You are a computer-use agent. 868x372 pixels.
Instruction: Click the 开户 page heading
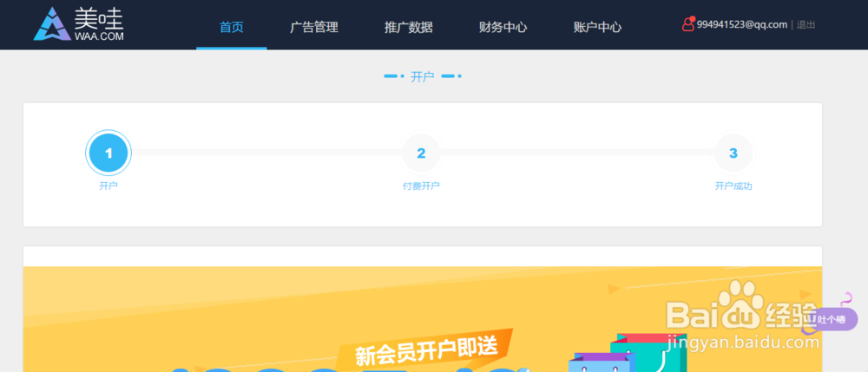pyautogui.click(x=423, y=77)
